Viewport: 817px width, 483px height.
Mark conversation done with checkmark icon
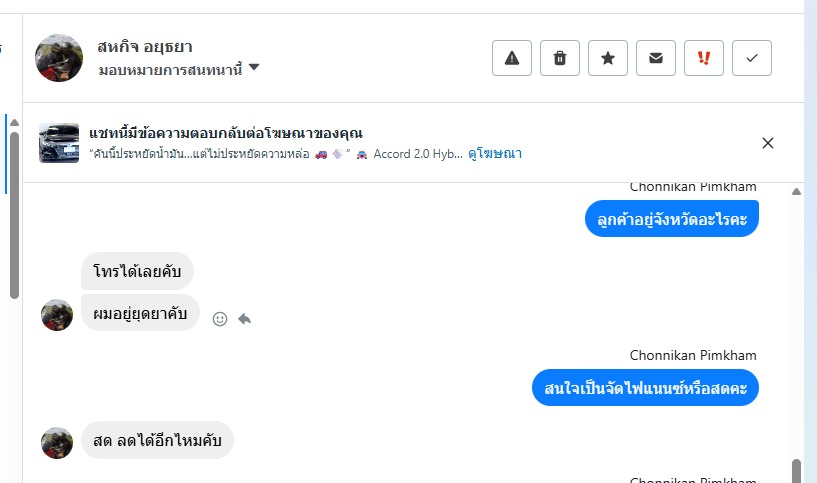click(x=752, y=58)
